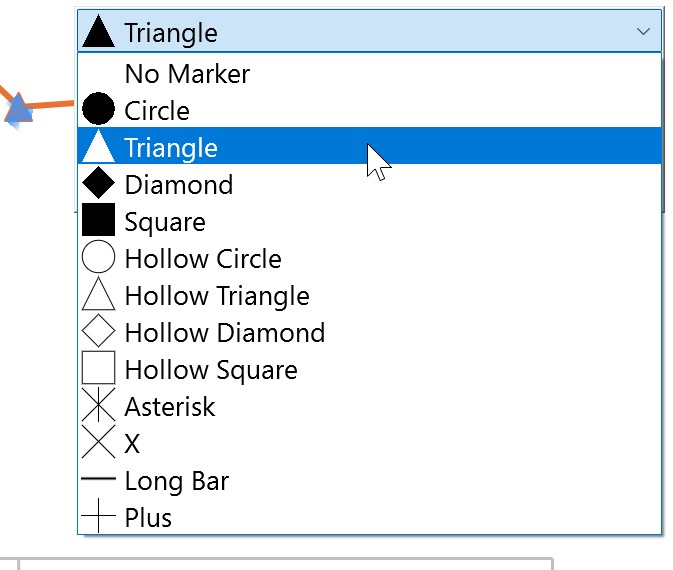Image resolution: width=673 pixels, height=570 pixels.
Task: Select the Hollow Square list entry
Action: (x=211, y=369)
